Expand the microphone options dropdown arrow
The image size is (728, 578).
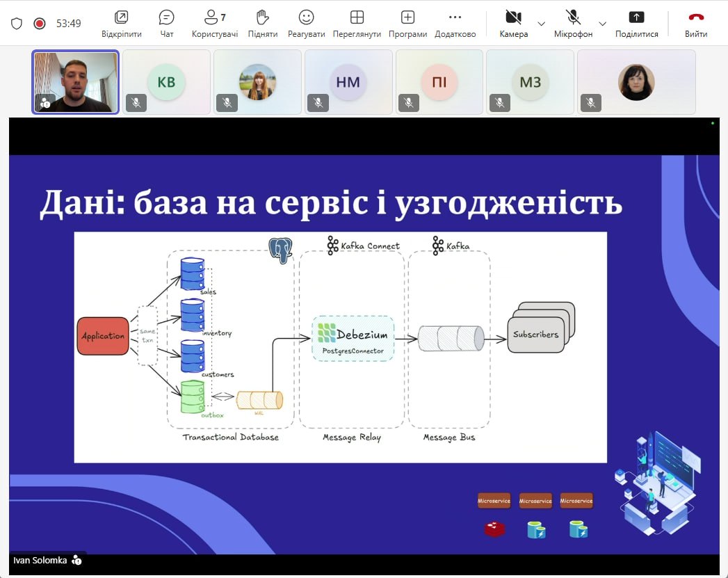click(x=603, y=23)
